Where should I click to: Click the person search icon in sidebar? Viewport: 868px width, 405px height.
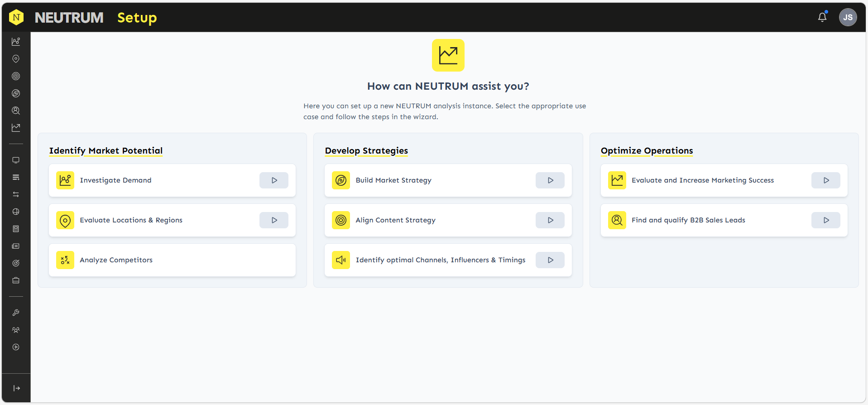[16, 111]
